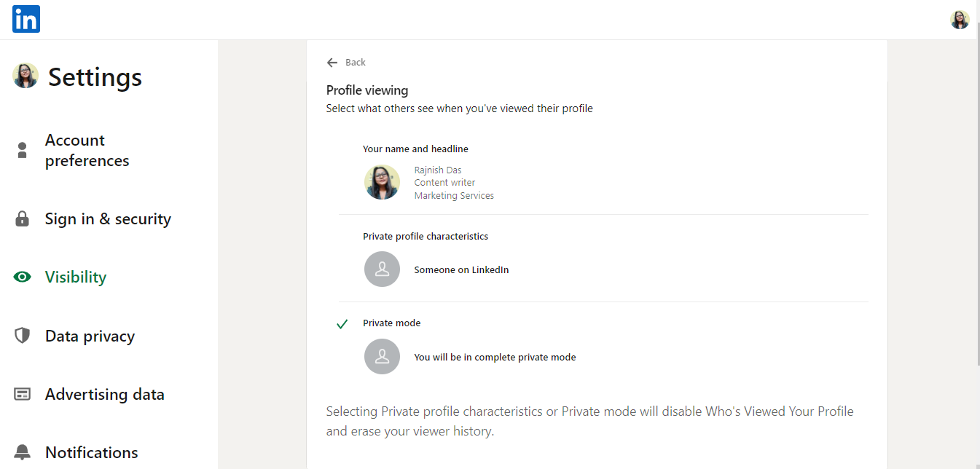Select the Private mode option
Image resolution: width=980 pixels, height=469 pixels.
click(392, 323)
